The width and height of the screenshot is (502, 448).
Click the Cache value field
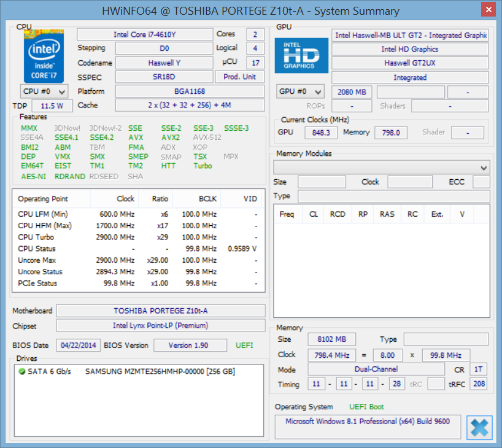pos(190,105)
